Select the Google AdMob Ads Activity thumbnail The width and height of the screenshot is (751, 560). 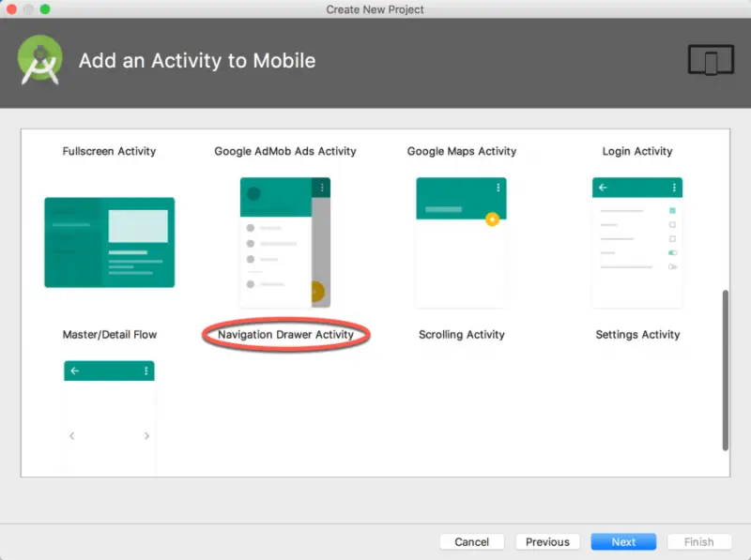[x=284, y=242]
